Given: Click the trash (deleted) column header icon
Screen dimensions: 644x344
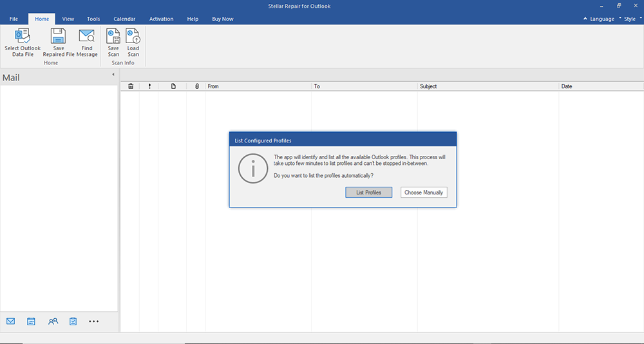Looking at the screenshot, I should pos(131,86).
